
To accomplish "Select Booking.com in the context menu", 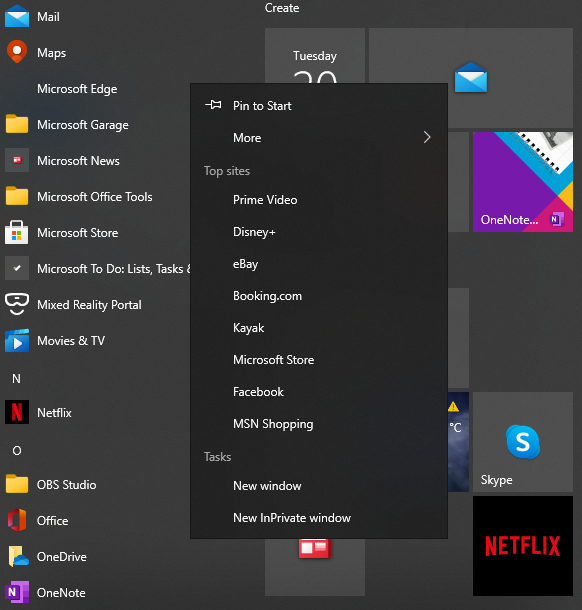I will click(x=319, y=296).
